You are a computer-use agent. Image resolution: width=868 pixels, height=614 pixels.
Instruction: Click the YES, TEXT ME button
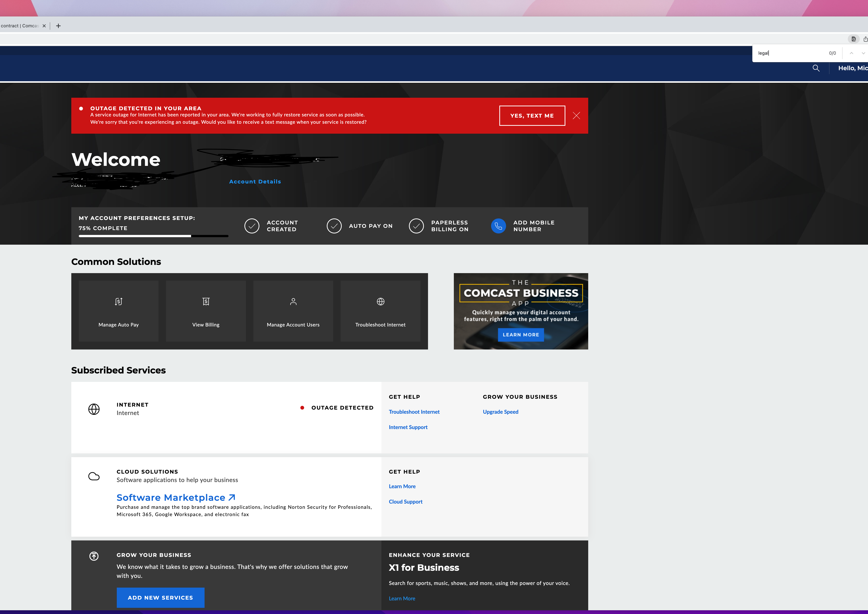point(532,116)
